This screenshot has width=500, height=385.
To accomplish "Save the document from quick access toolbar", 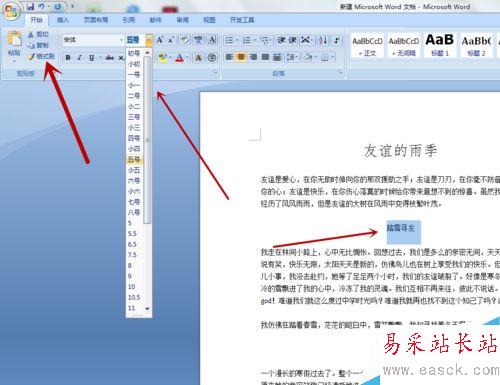I will [x=31, y=6].
